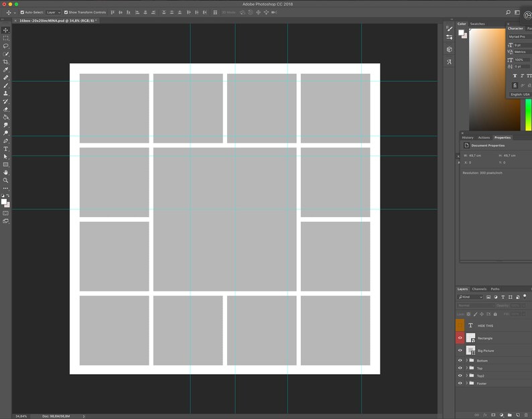The height and width of the screenshot is (419, 532).
Task: Hide the Bottom group
Action: [x=460, y=360]
